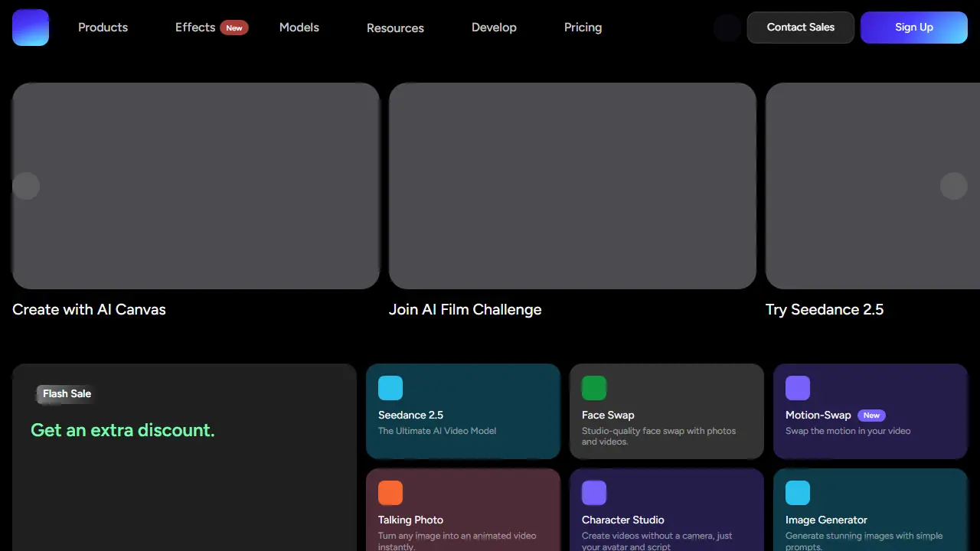The image size is (980, 551).
Task: Click the Motion-Swap card title
Action: [818, 415]
